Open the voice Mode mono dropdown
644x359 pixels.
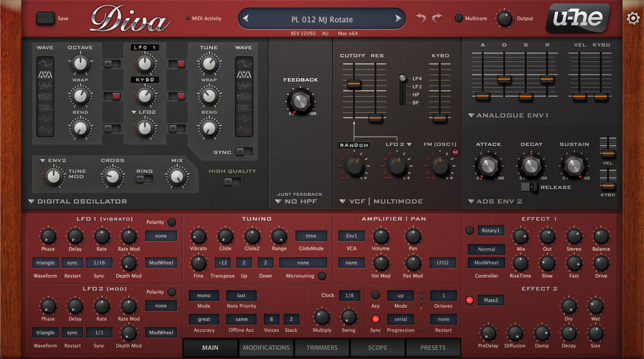pos(204,296)
